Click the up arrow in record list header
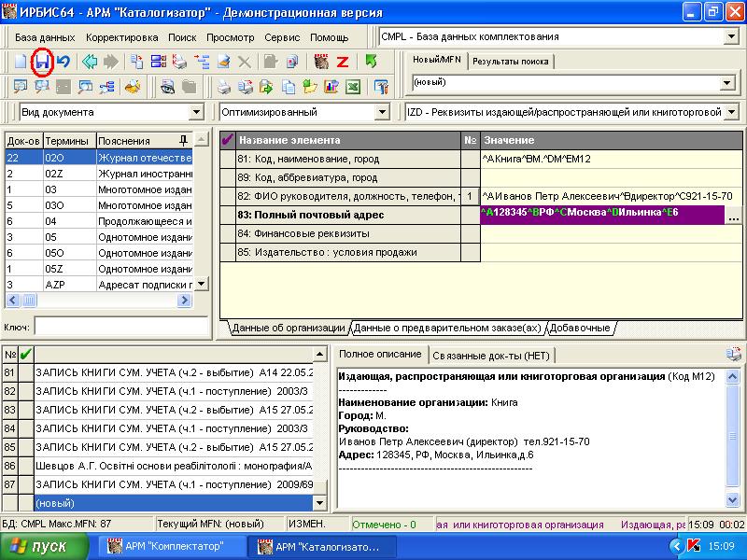 click(319, 354)
